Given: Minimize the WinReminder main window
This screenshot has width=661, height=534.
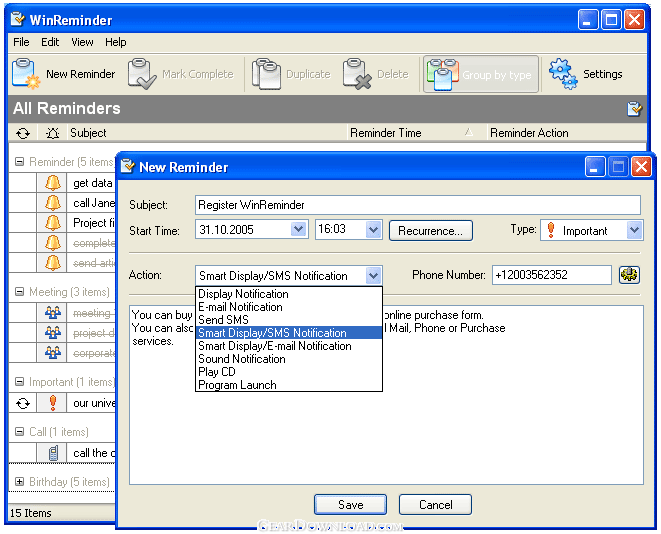Looking at the screenshot, I should (x=588, y=20).
